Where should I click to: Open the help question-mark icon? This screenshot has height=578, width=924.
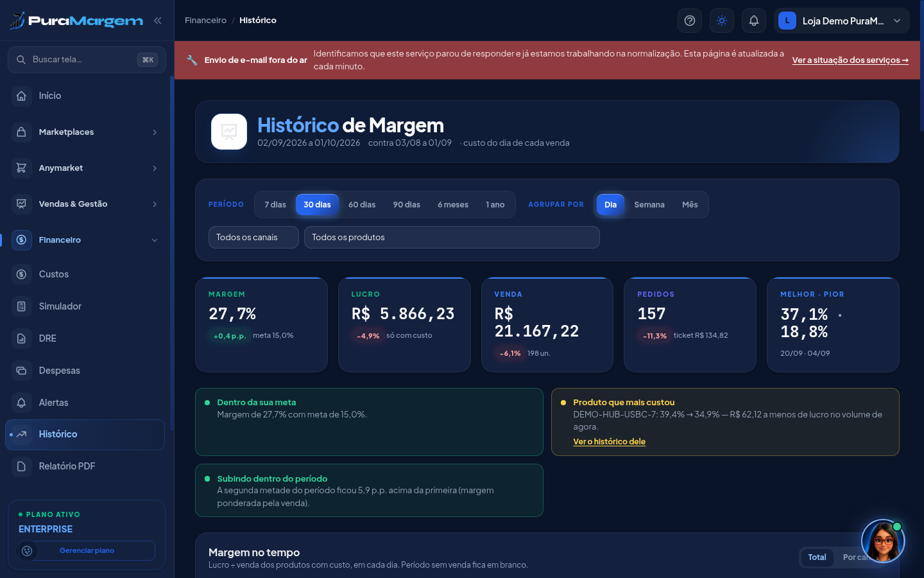coord(690,21)
